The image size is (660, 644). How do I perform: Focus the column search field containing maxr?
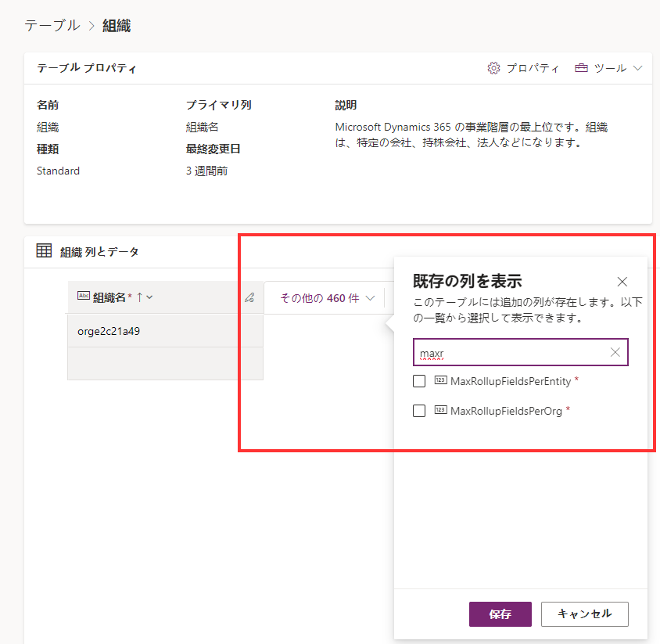[x=521, y=352]
